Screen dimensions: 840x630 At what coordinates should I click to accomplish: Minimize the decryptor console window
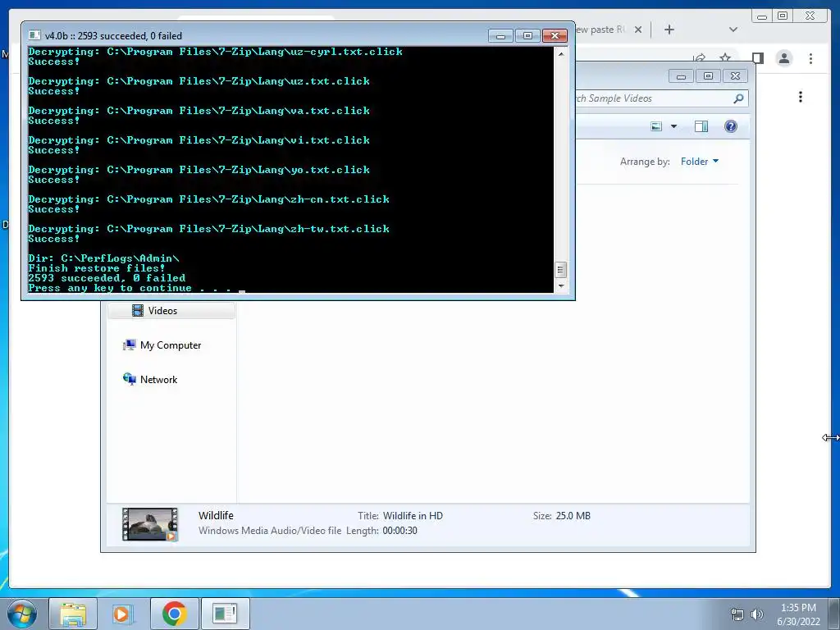tap(500, 36)
